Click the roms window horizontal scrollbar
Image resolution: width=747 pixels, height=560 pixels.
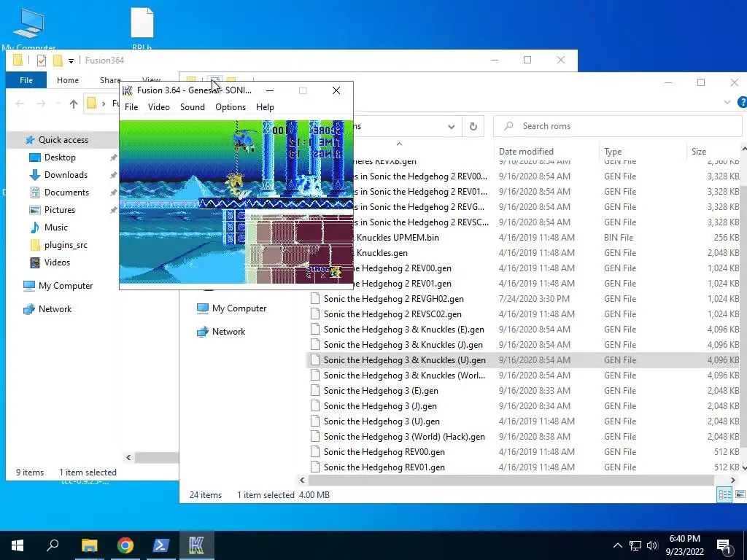coord(511,480)
